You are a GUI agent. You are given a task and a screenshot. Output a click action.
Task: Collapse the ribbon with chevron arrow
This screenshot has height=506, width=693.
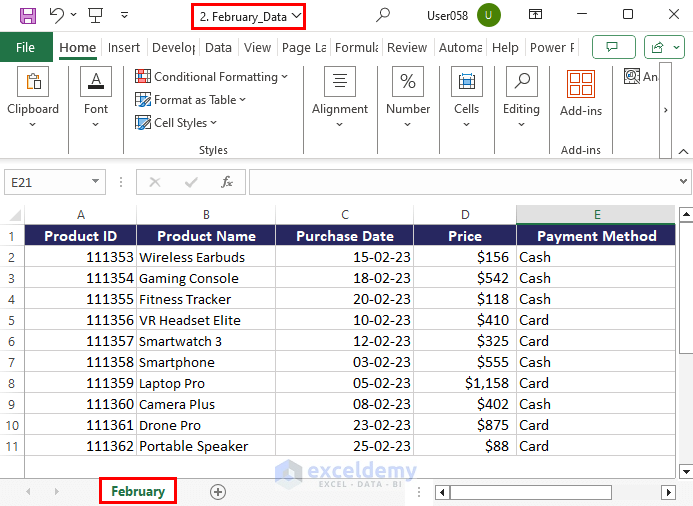click(x=683, y=151)
